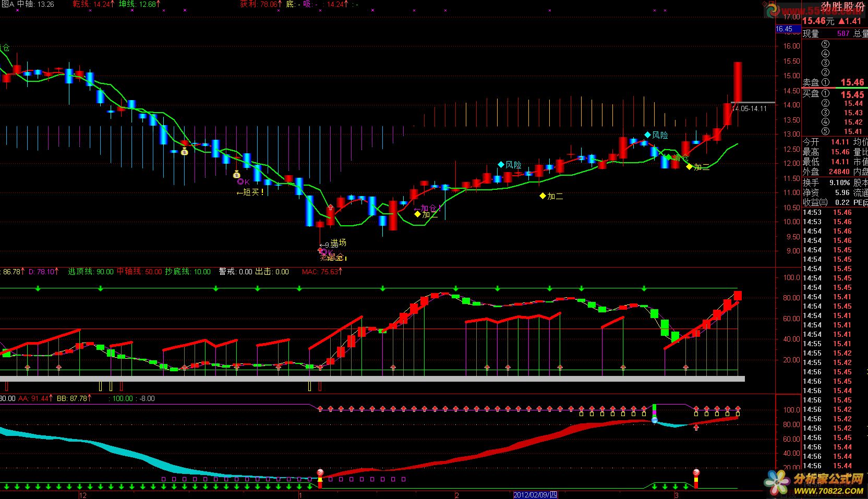Click the flower logo at bottom right
This screenshot has height=499, width=868.
point(777,482)
